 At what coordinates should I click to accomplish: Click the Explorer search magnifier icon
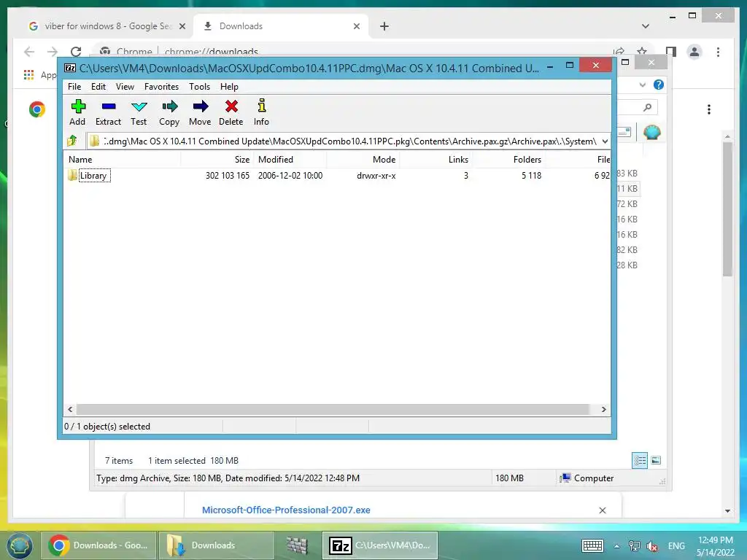pos(647,108)
